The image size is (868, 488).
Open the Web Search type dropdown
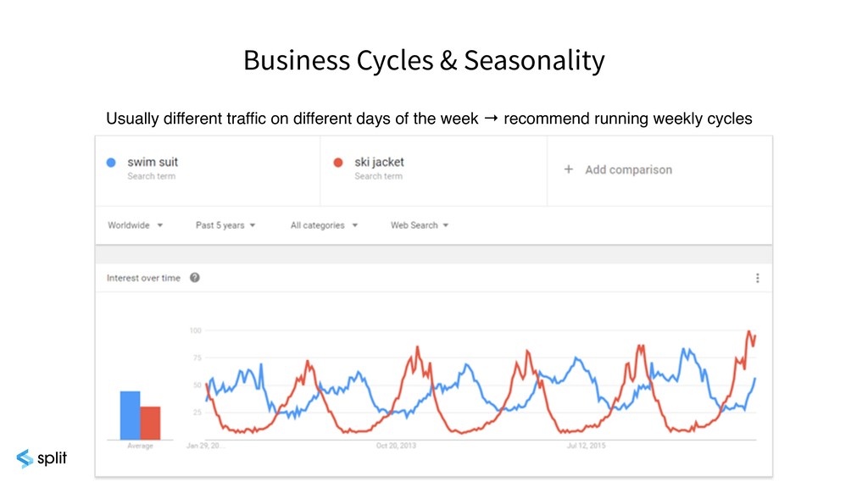(420, 225)
